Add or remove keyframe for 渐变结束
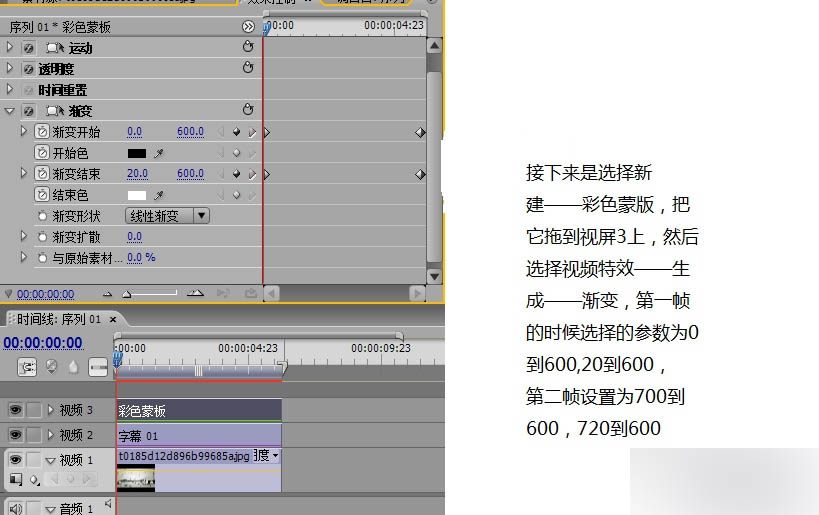The height and width of the screenshot is (515, 819). click(x=237, y=174)
